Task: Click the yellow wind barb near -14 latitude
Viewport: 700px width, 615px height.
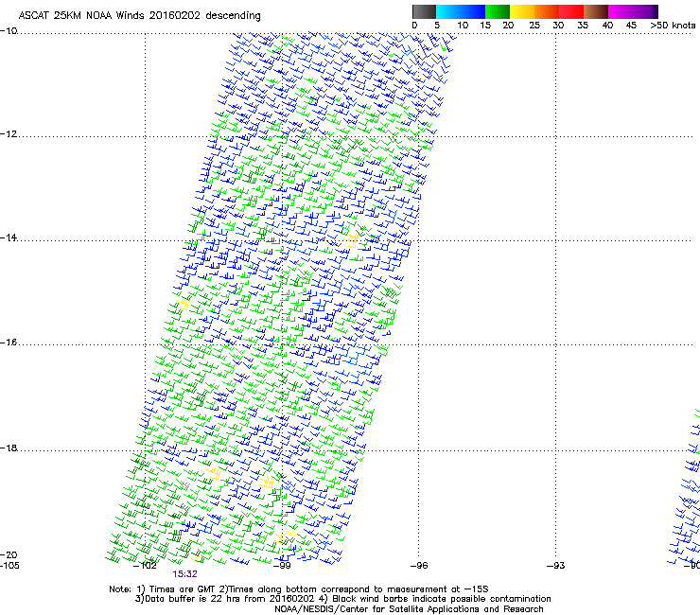Action: (x=352, y=240)
